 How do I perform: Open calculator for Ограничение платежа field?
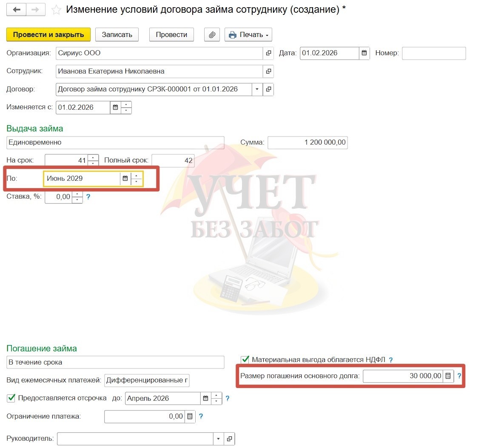pyautogui.click(x=190, y=417)
